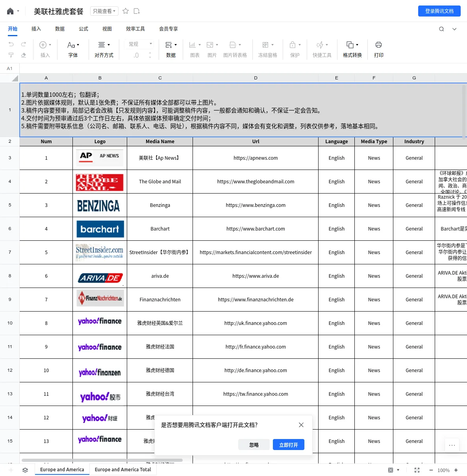Open the 对齐方式 alignment tool
Screen dimensions: 467x476
tap(104, 49)
